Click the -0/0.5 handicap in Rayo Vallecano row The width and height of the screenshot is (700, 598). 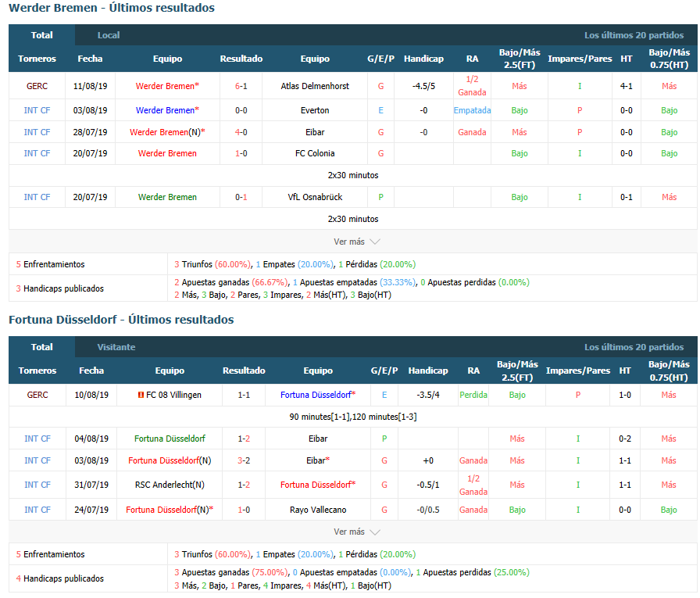click(427, 510)
